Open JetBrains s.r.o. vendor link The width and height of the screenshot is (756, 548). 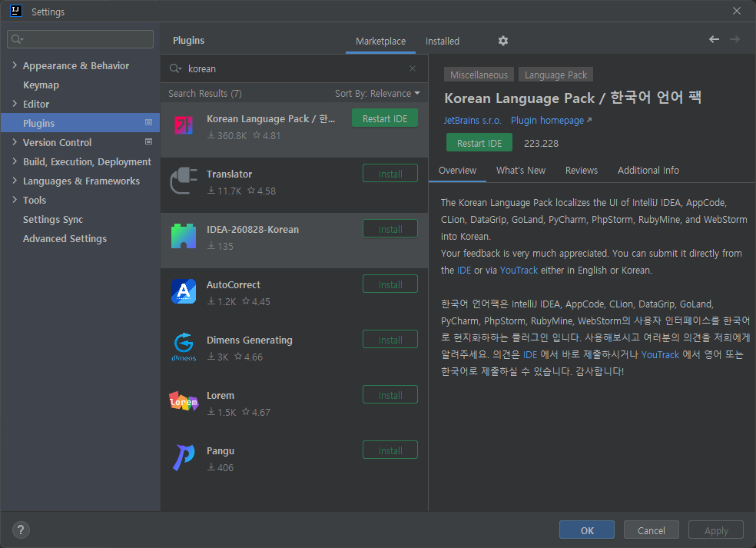tap(472, 120)
